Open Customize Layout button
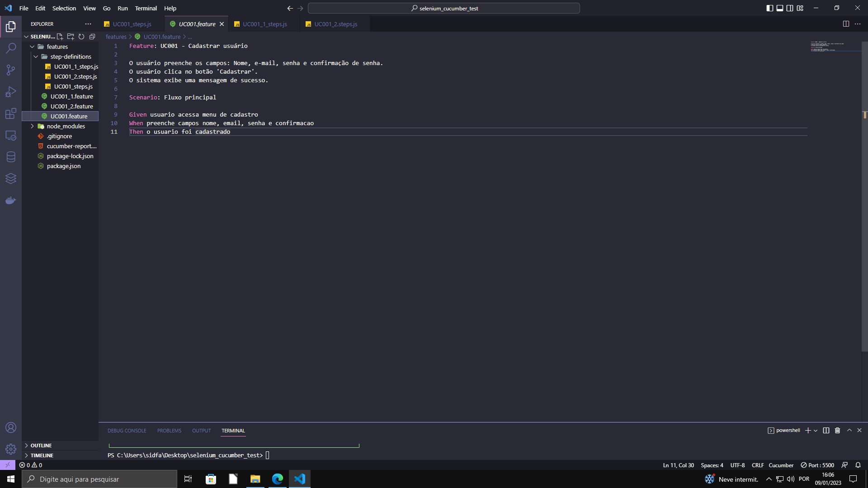Screen dimensions: 868x488 (800, 8)
